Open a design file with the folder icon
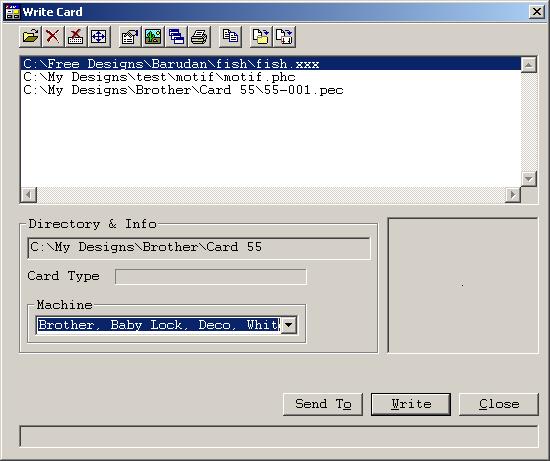This screenshot has width=550, height=461. point(31,36)
